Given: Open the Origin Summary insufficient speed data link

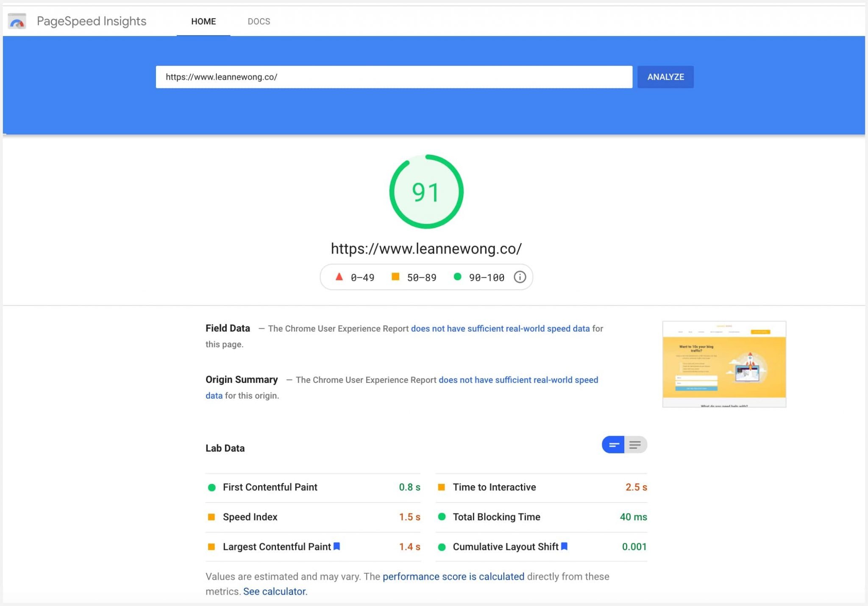Looking at the screenshot, I should (x=518, y=380).
